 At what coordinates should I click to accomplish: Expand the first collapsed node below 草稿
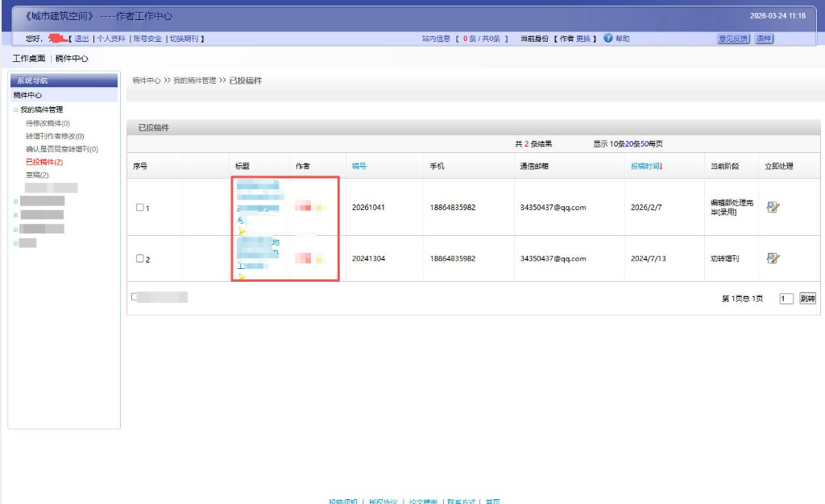(x=15, y=201)
